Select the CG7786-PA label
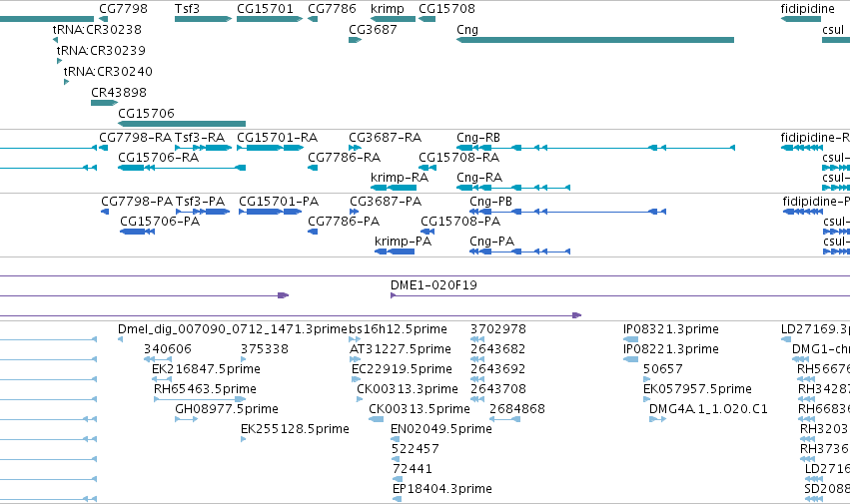Screen dimensions: 850x504 pos(344,222)
